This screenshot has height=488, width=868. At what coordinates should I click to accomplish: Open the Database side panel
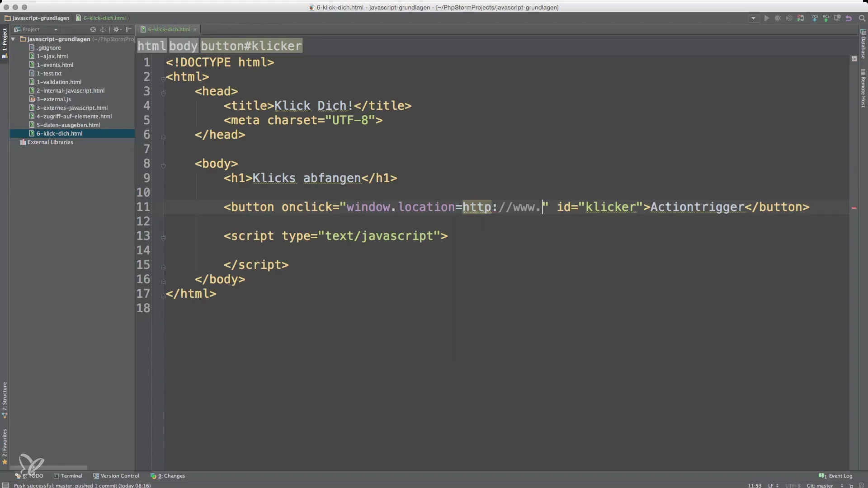pyautogui.click(x=863, y=44)
